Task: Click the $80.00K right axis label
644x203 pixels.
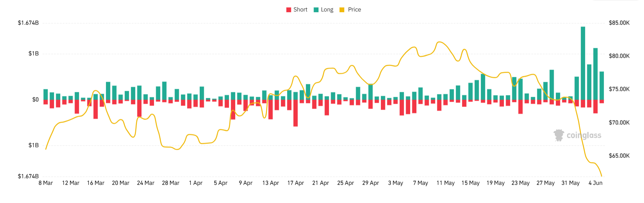Action: coord(619,56)
